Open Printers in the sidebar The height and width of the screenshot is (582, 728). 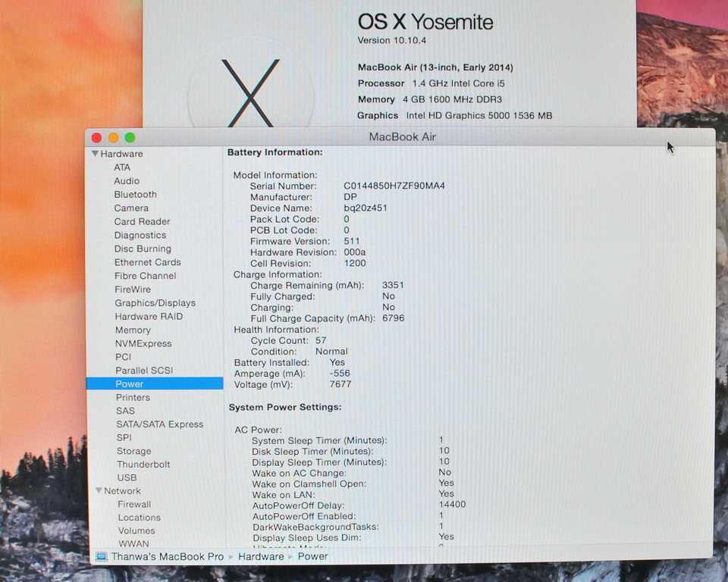(x=133, y=397)
